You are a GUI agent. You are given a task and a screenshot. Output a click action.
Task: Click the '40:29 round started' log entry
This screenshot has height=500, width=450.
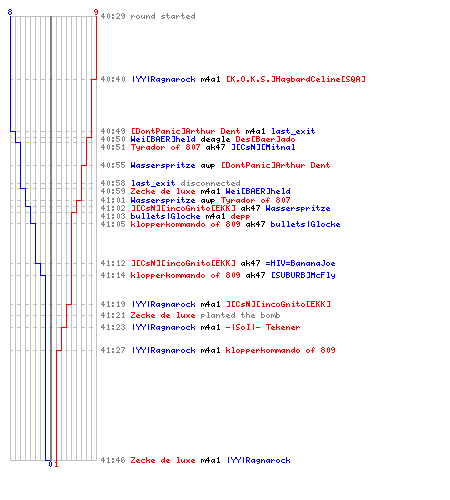(x=148, y=16)
